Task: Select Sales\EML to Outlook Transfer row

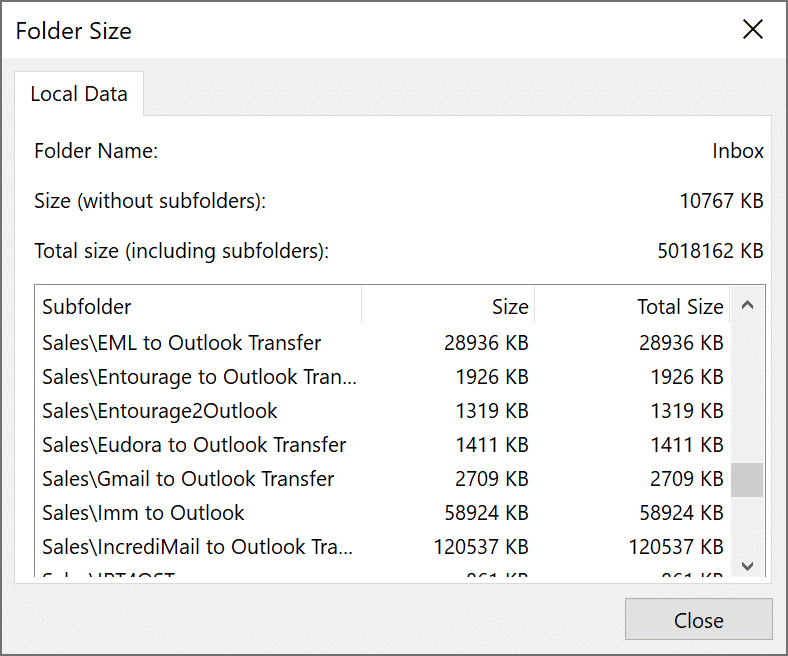Action: pyautogui.click(x=382, y=343)
